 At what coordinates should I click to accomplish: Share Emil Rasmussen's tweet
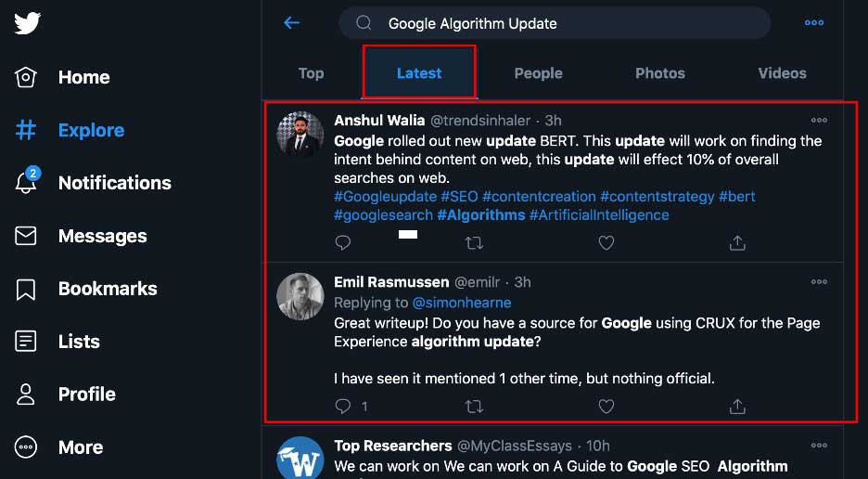[x=737, y=407]
